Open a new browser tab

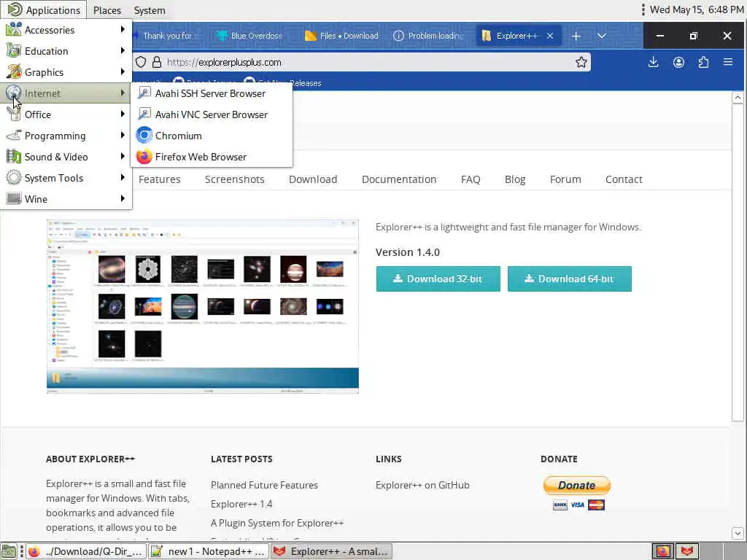pos(576,36)
